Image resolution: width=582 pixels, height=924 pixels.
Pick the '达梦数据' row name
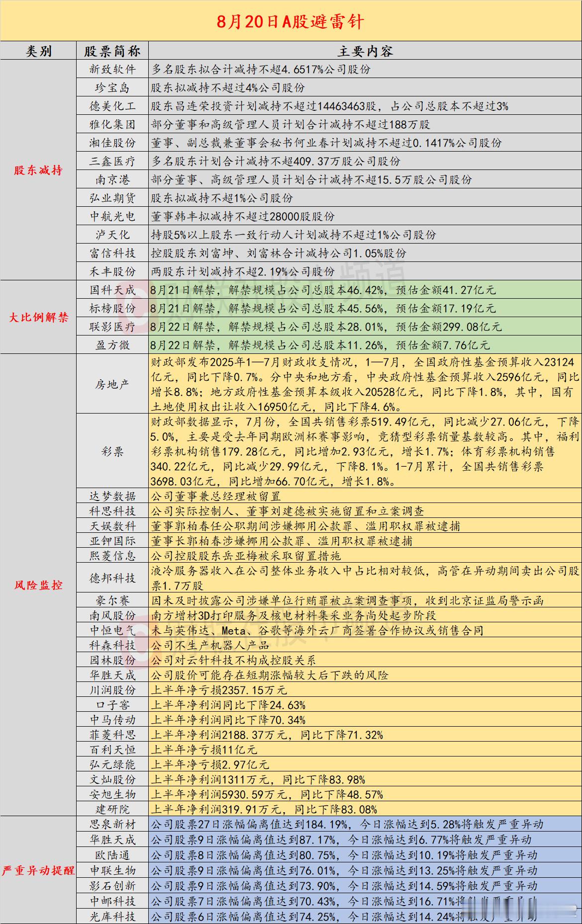pos(112,497)
